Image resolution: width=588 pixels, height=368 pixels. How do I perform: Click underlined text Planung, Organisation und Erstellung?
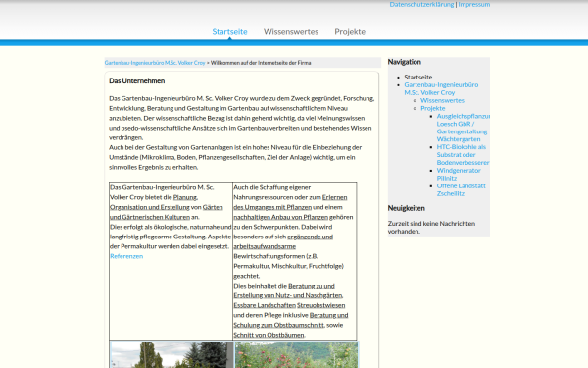click(154, 202)
